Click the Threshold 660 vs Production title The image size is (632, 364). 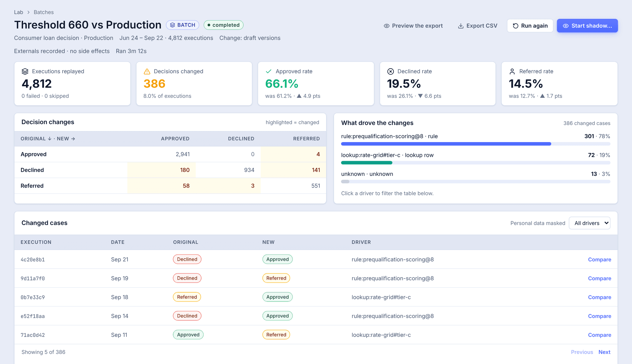click(x=88, y=25)
